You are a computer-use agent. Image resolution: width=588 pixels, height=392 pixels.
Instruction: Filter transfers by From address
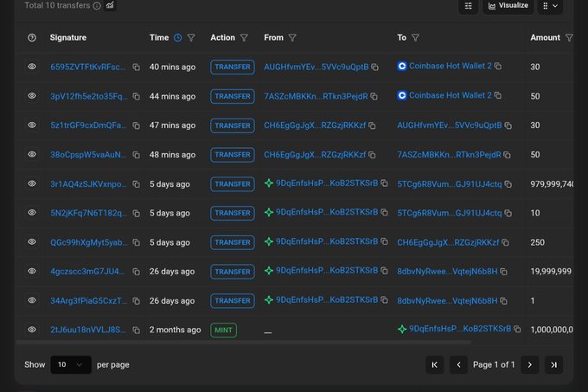click(x=292, y=37)
